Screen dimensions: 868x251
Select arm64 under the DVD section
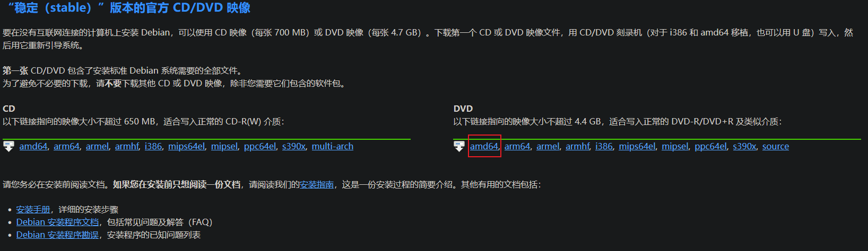click(x=517, y=147)
